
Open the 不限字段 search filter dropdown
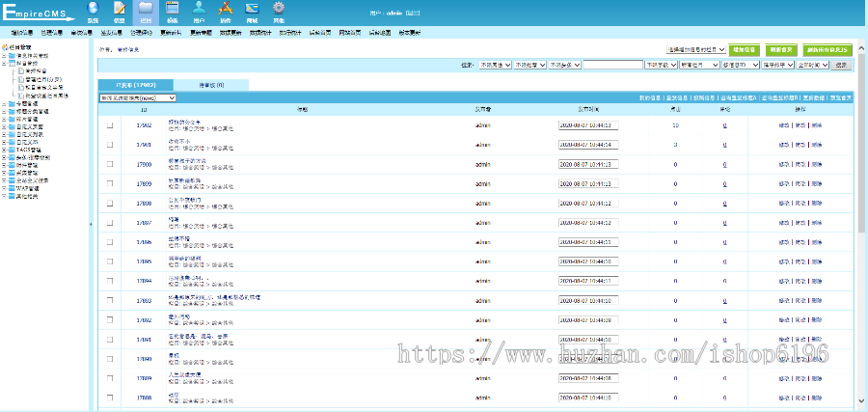(x=661, y=65)
